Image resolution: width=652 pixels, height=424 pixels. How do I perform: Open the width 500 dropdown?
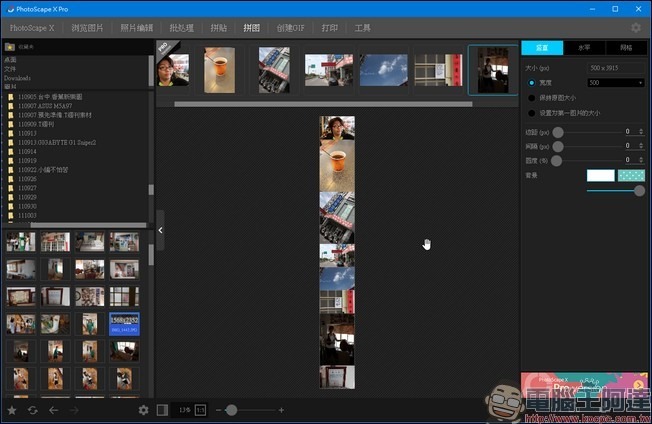click(x=616, y=83)
